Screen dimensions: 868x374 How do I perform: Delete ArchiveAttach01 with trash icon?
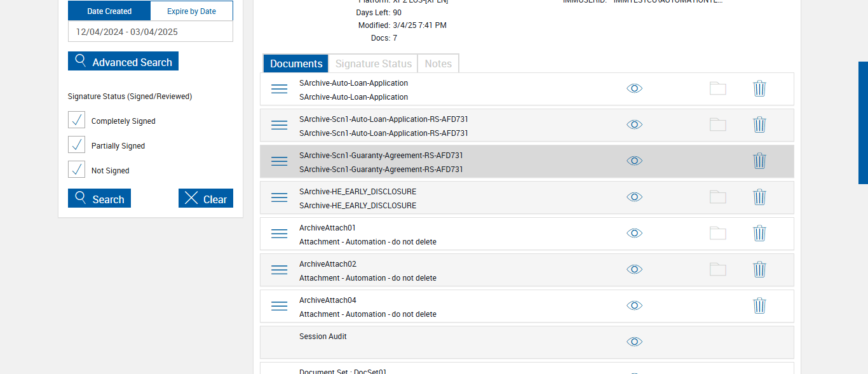click(x=759, y=233)
